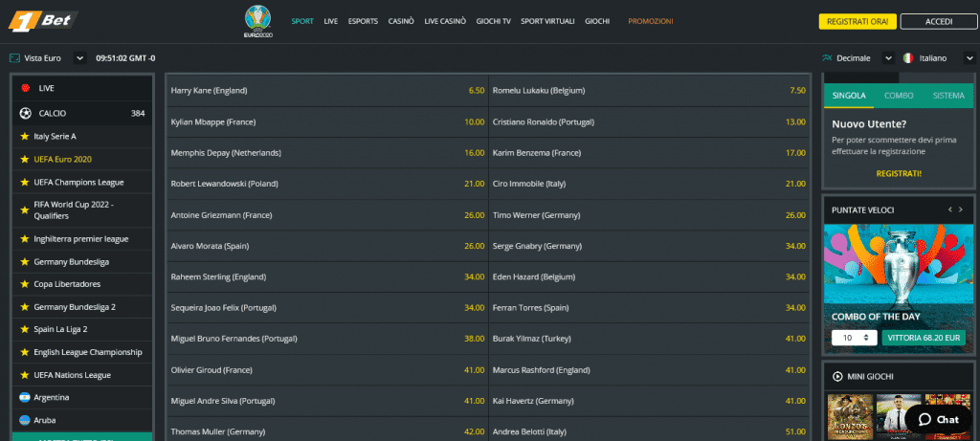Click the Aruba flag icon
The image size is (980, 441).
pos(25,420)
